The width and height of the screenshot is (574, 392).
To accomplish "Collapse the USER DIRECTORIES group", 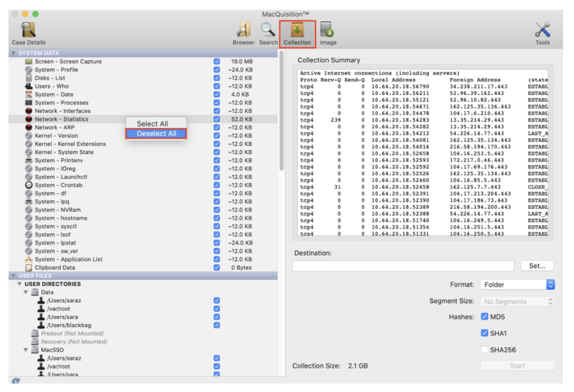I will point(19,284).
